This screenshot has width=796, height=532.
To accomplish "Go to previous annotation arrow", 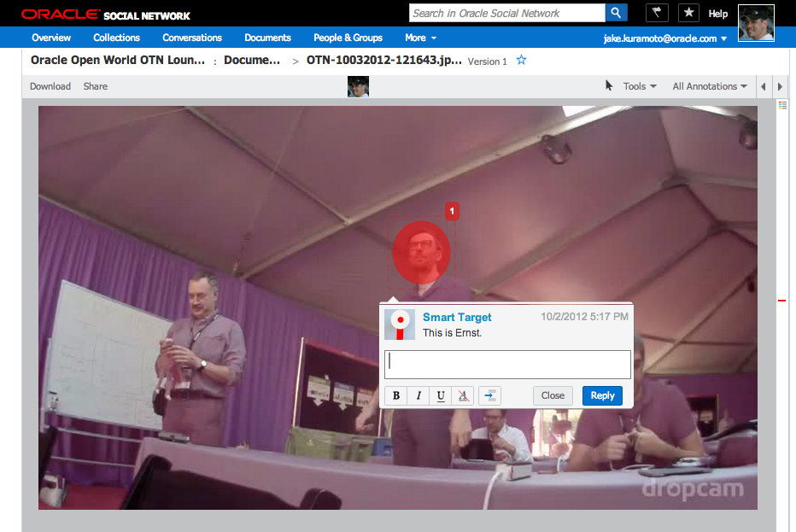I will point(764,86).
